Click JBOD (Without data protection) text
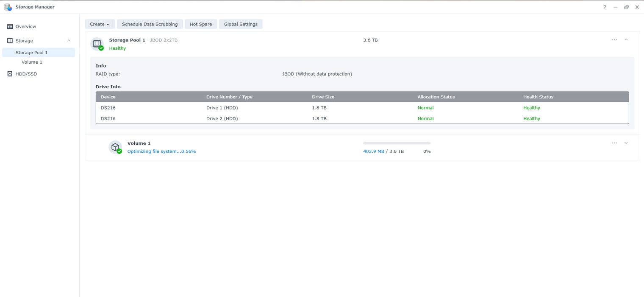Image resolution: width=644 pixels, height=297 pixels. (317, 74)
